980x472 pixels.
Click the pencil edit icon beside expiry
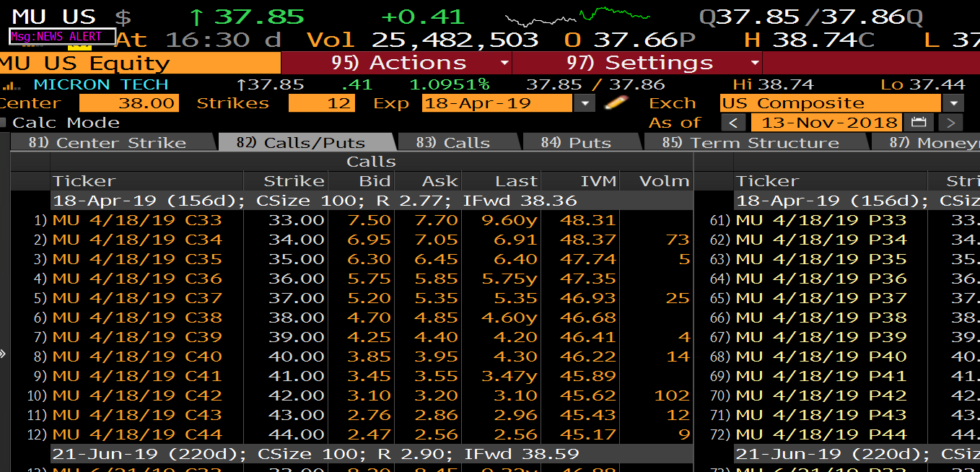coord(616,102)
